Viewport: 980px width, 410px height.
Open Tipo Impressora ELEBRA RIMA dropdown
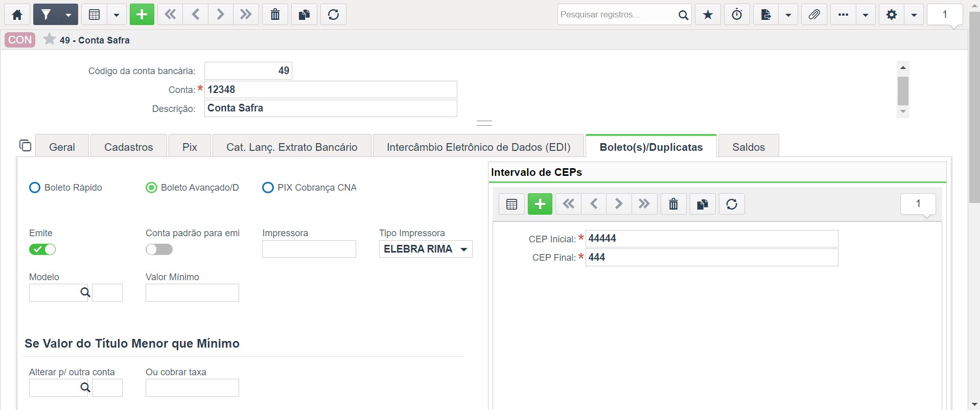pyautogui.click(x=426, y=249)
